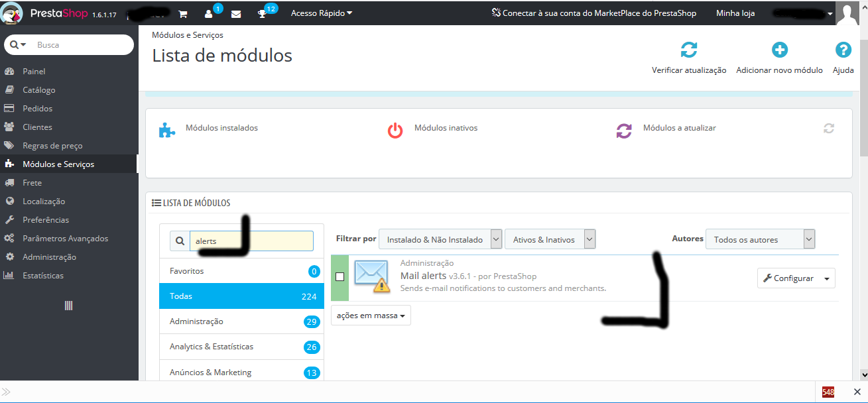
Task: Click the grey refresh icon in modules panel
Action: [829, 128]
